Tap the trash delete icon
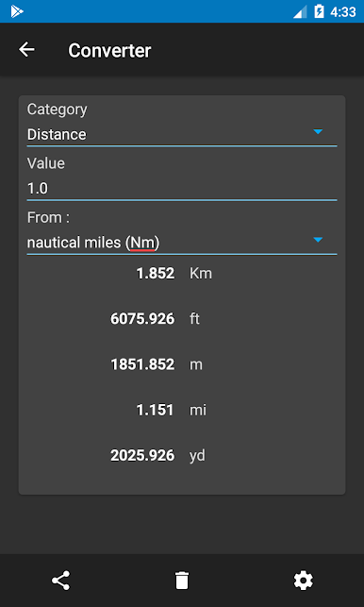This screenshot has width=364, height=607. (182, 581)
